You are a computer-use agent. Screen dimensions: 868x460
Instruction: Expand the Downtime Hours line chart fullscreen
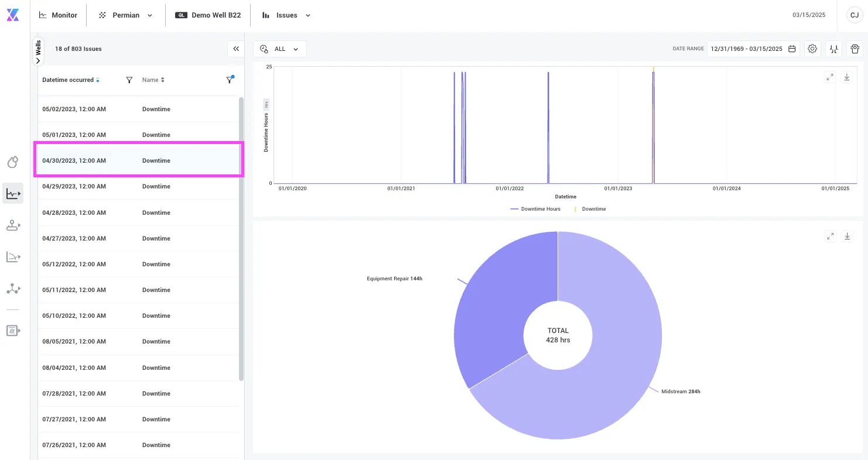click(830, 77)
